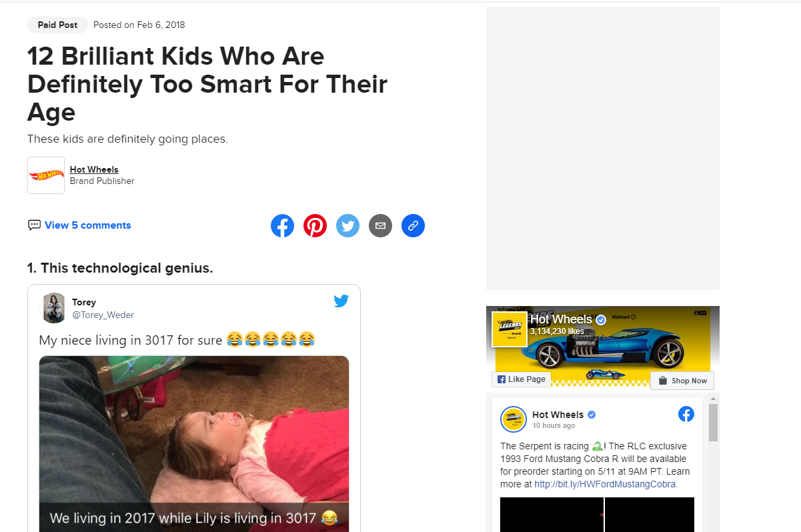Open the Facebook logo on Hot Wheels post
This screenshot has width=801, height=532.
pyautogui.click(x=686, y=414)
